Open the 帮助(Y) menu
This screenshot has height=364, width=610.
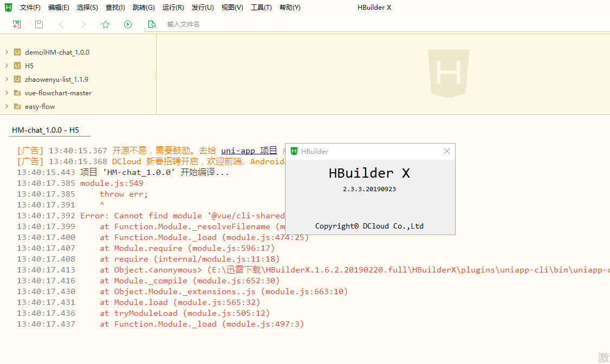tap(290, 8)
